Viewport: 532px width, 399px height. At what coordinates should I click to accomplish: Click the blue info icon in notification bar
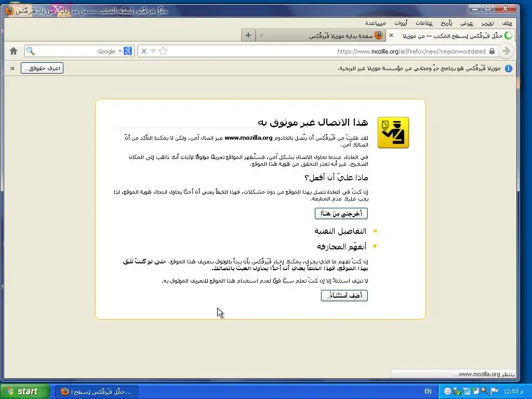pos(509,69)
